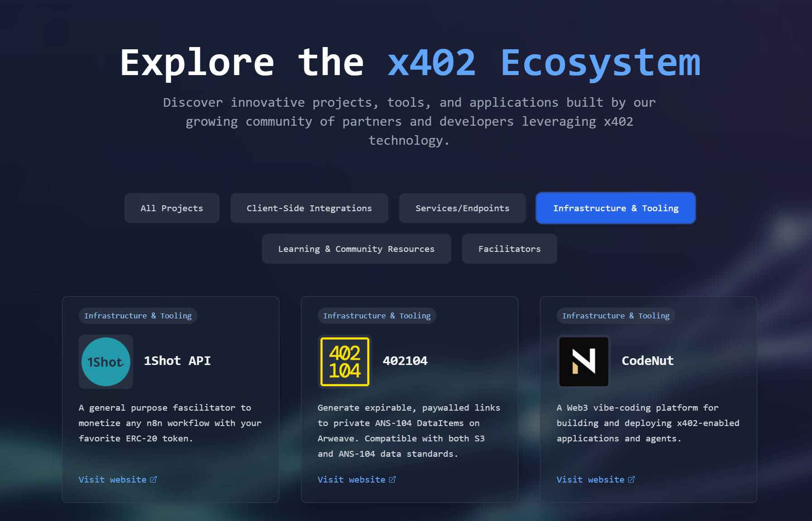Screen dimensions: 812x521
Task: Select Learning & Community Resources filter
Action: (357, 249)
